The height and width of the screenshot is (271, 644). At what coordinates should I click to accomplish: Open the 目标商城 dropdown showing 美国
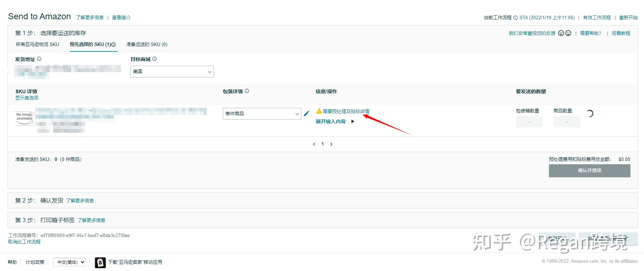(x=172, y=71)
